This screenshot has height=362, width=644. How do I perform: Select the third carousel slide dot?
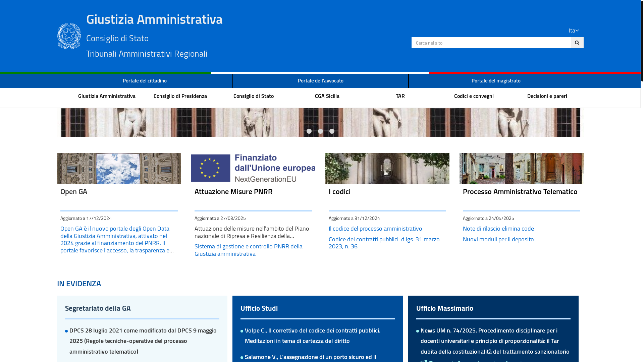332,131
